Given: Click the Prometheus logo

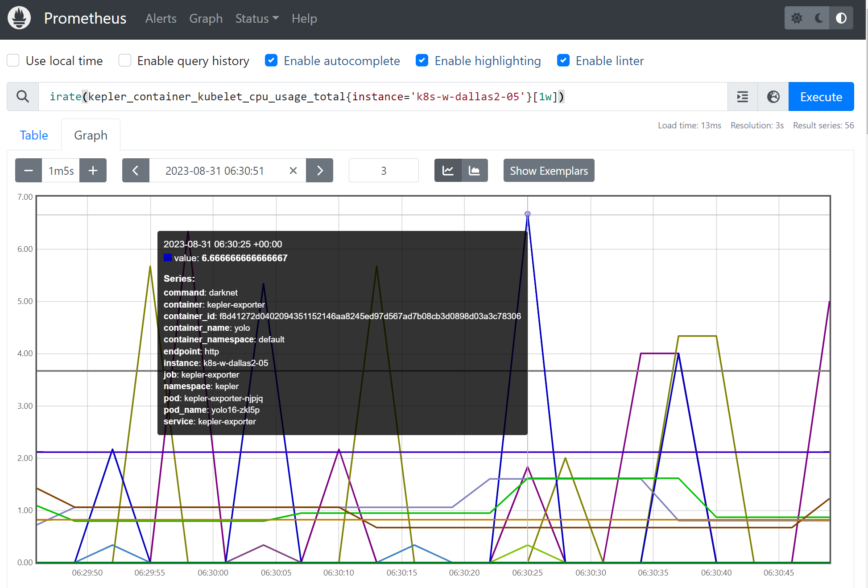Looking at the screenshot, I should [19, 17].
